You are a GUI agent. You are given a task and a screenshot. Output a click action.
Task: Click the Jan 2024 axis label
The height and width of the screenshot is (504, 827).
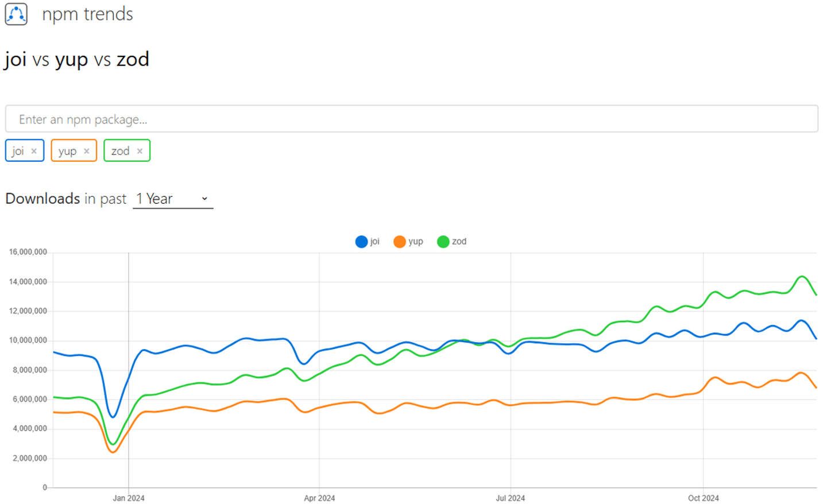click(129, 498)
